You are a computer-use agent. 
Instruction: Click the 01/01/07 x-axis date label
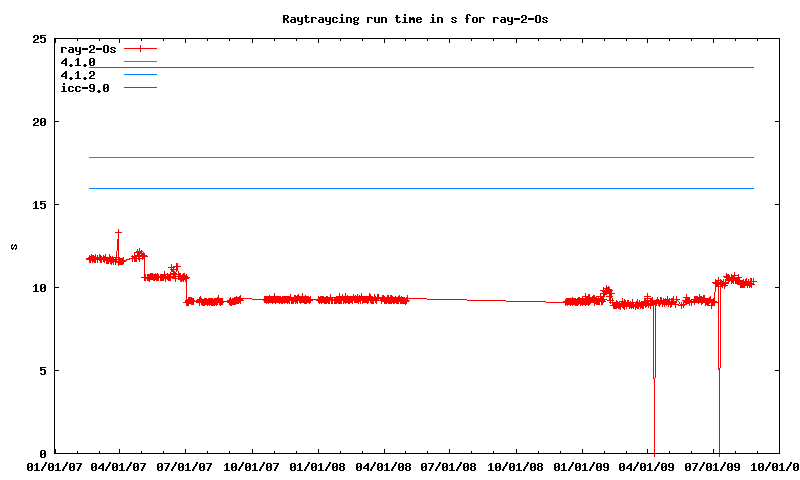54,466
